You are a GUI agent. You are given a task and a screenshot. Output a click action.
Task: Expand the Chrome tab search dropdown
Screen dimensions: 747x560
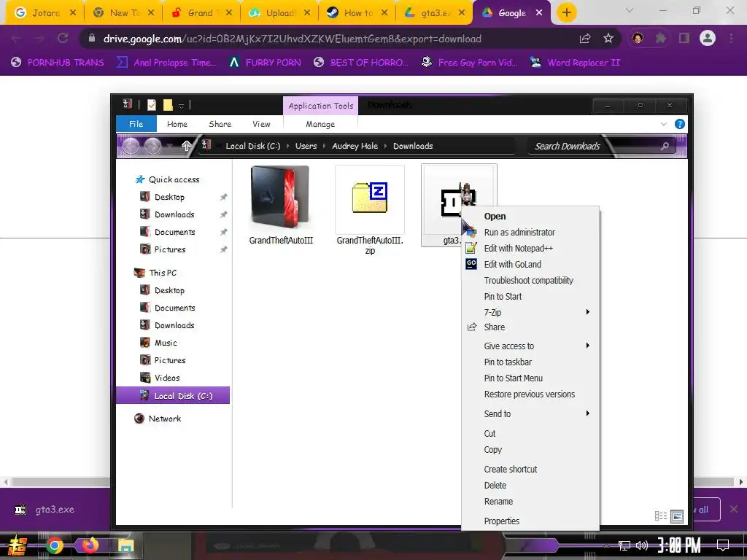(x=630, y=10)
